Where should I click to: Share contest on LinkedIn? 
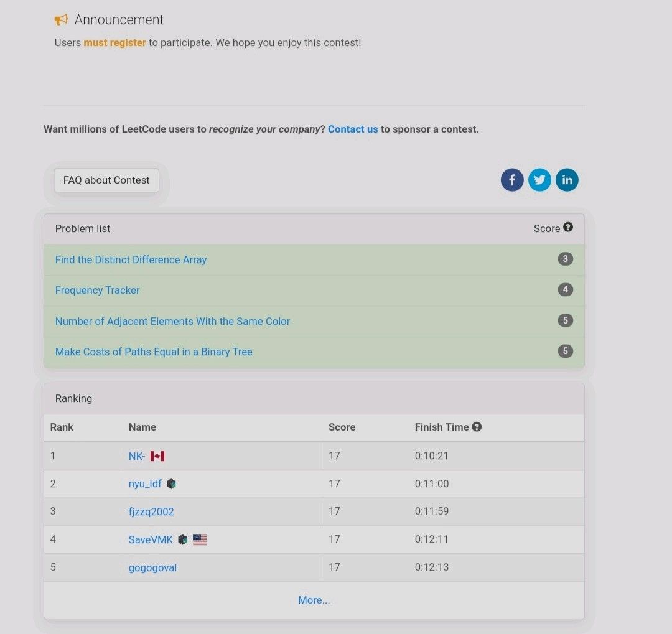567,180
